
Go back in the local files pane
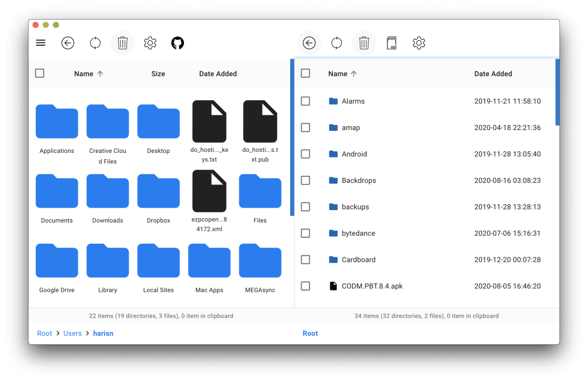(68, 42)
